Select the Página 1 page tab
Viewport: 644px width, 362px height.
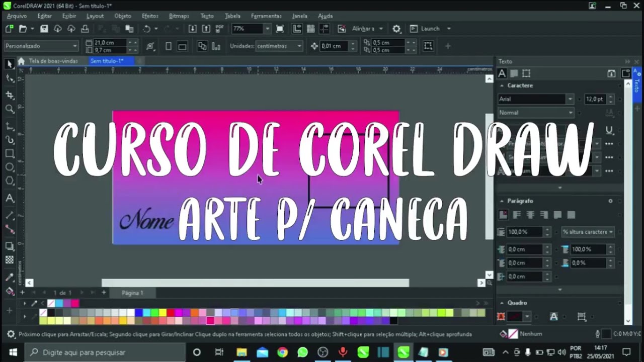coord(132,293)
